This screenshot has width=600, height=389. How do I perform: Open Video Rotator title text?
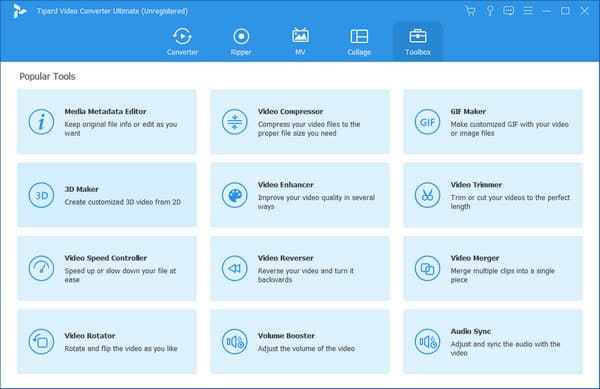(x=90, y=335)
